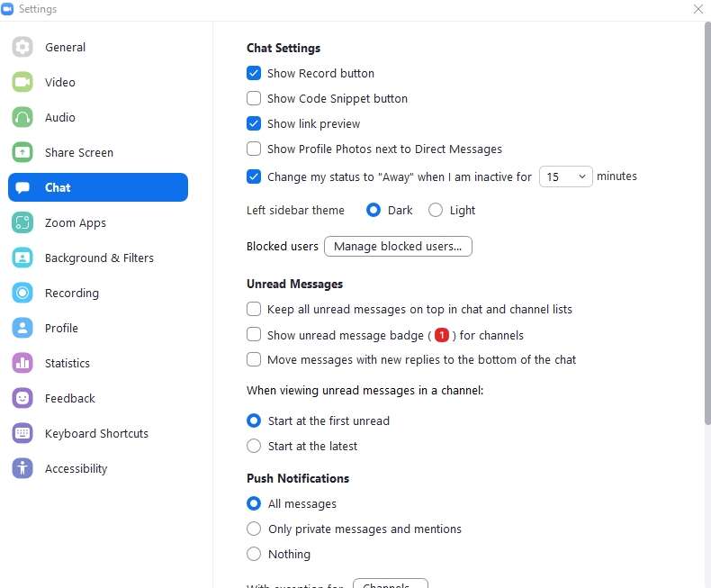
Task: Select the Recording icon
Action: click(x=22, y=293)
